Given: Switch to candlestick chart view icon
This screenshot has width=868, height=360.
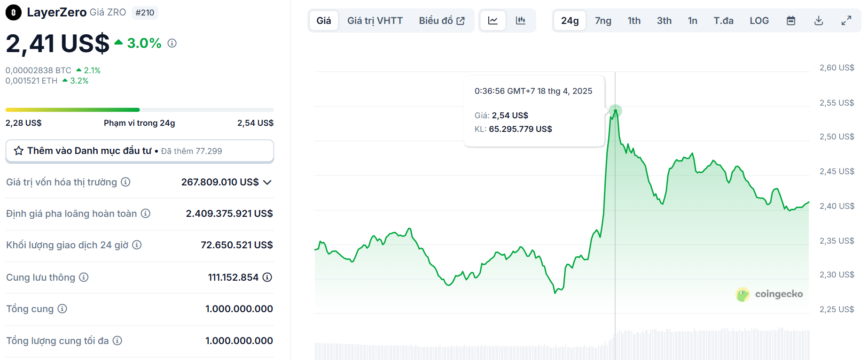Looking at the screenshot, I should point(520,21).
